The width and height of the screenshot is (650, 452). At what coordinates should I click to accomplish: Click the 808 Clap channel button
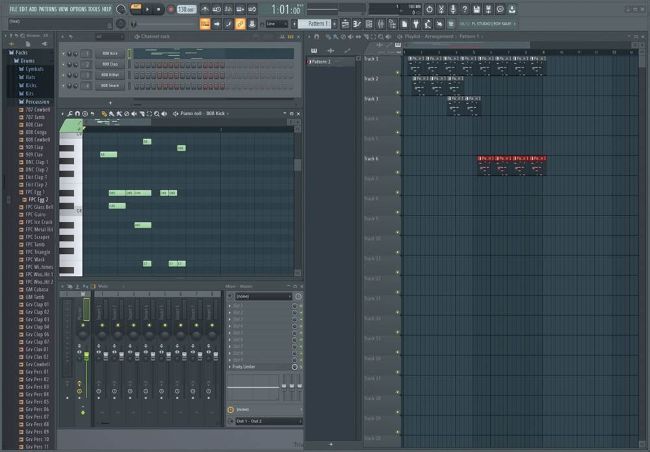point(110,63)
